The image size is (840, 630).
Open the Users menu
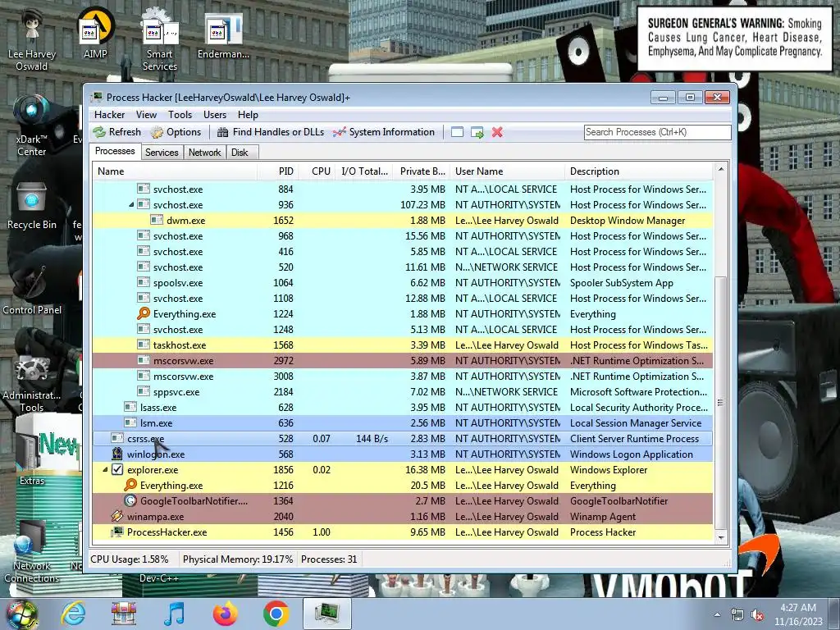click(214, 115)
